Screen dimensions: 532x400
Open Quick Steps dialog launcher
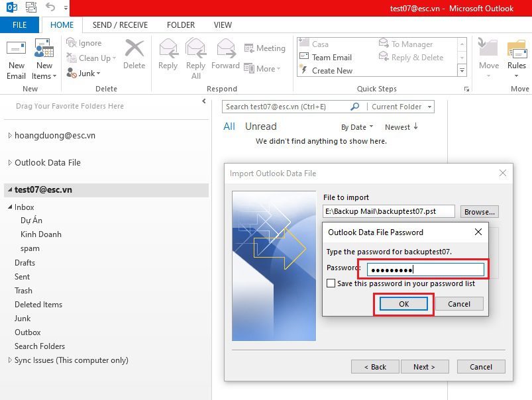tap(467, 89)
